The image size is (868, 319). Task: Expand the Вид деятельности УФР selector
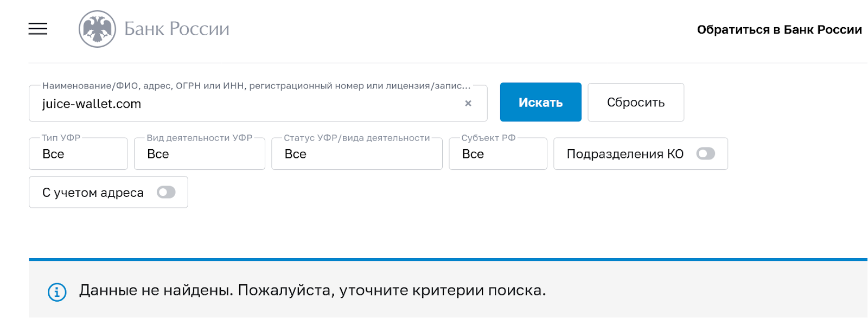coord(199,154)
